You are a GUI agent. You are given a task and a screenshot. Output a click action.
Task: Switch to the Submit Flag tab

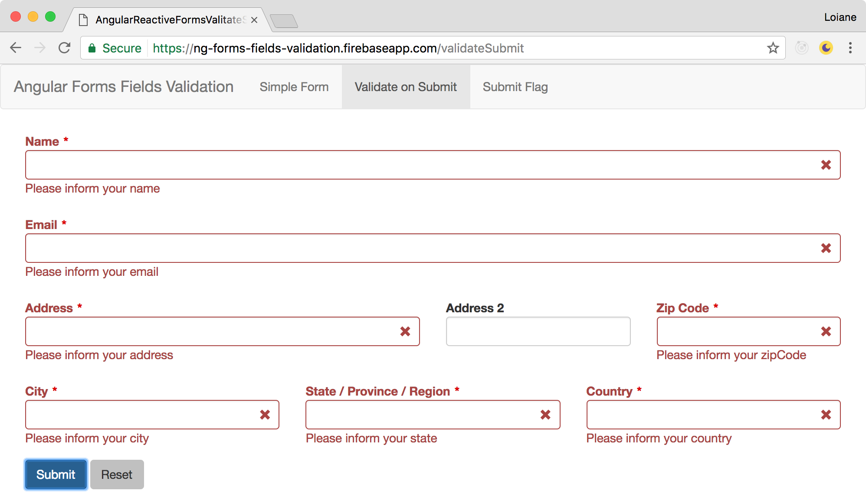point(515,87)
